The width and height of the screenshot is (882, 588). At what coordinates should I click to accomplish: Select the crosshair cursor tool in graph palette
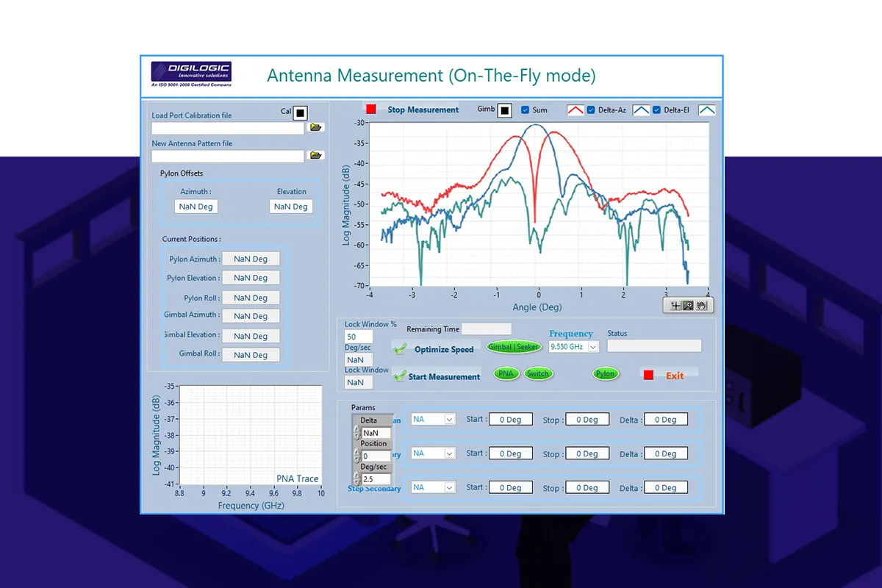675,306
